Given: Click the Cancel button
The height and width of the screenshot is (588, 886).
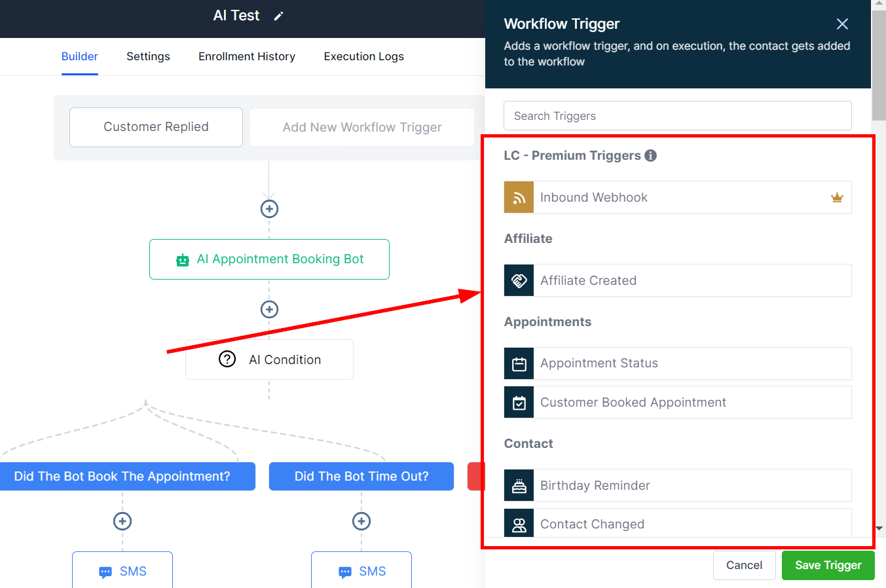Looking at the screenshot, I should click(x=744, y=565).
